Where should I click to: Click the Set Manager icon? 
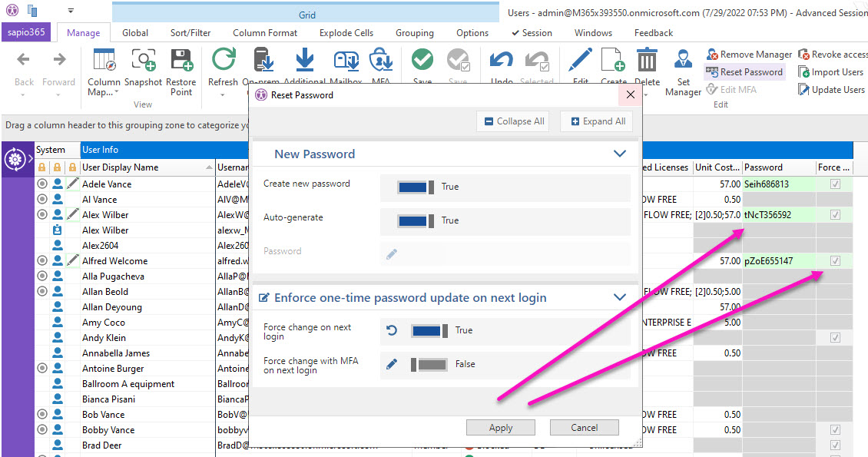coord(683,61)
